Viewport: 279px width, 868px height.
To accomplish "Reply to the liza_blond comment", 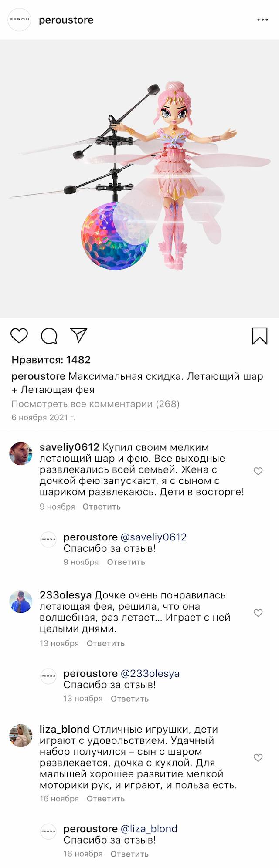I will tap(105, 799).
